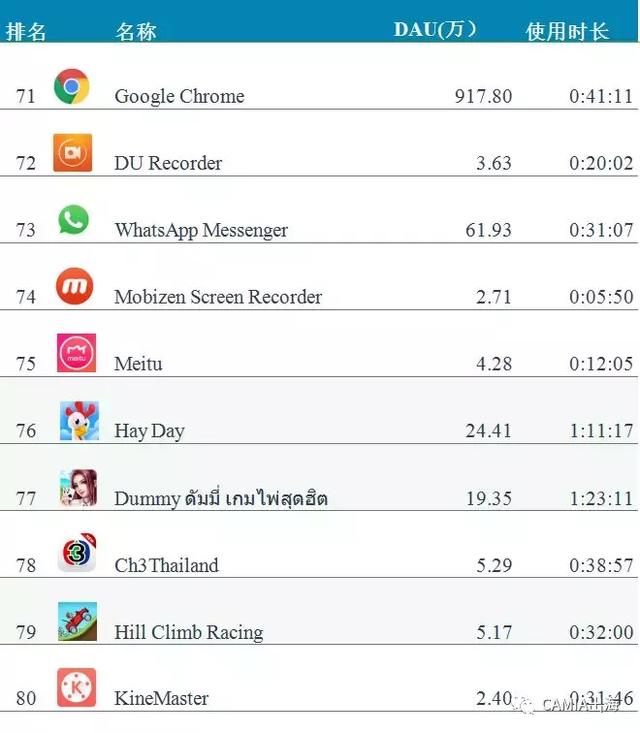Open the Dummy card game icon
Viewport: 640px width, 733px height.
click(x=77, y=488)
